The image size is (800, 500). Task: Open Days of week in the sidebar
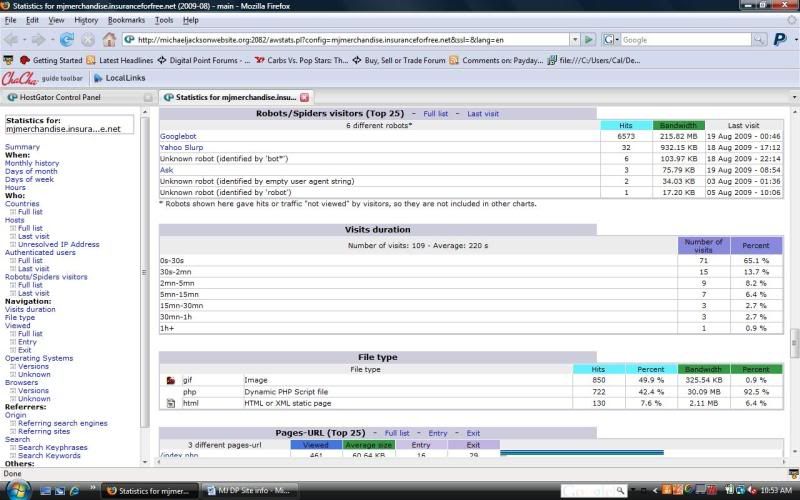coord(29,180)
